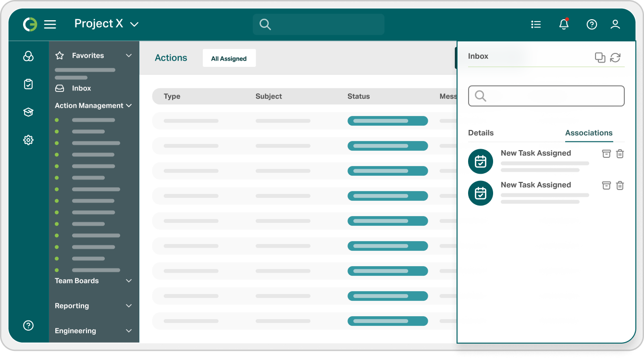The height and width of the screenshot is (359, 644).
Task: Select the tasks clipboard icon in sidebar
Action: point(28,84)
